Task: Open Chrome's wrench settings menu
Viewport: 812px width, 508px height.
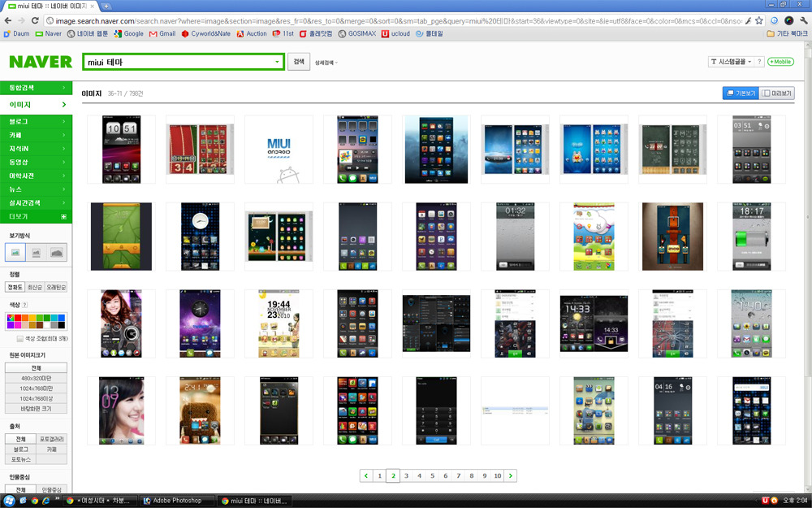Action: pyautogui.click(x=803, y=21)
